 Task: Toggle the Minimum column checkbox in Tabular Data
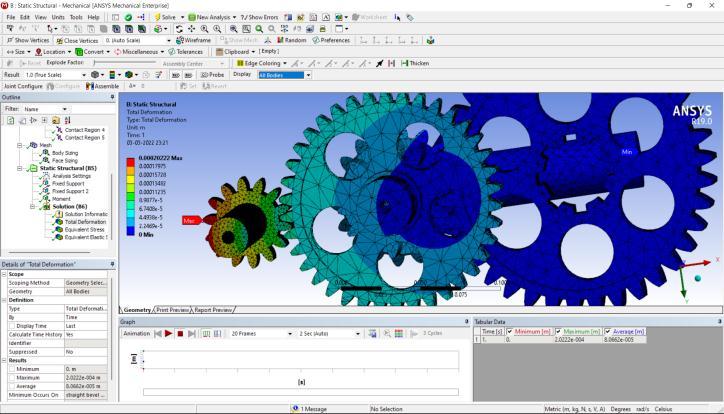[510, 331]
